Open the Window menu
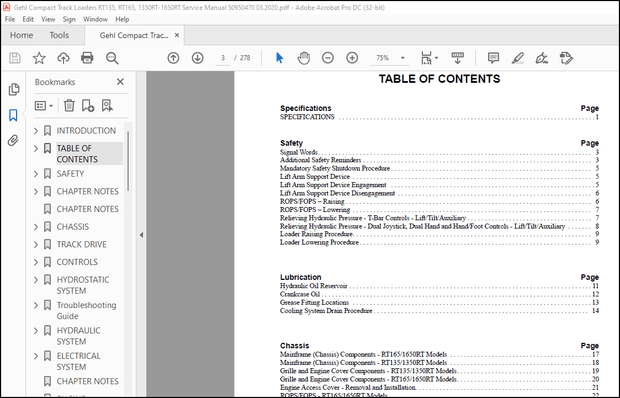Viewport: 620px width, 398px height. point(95,19)
